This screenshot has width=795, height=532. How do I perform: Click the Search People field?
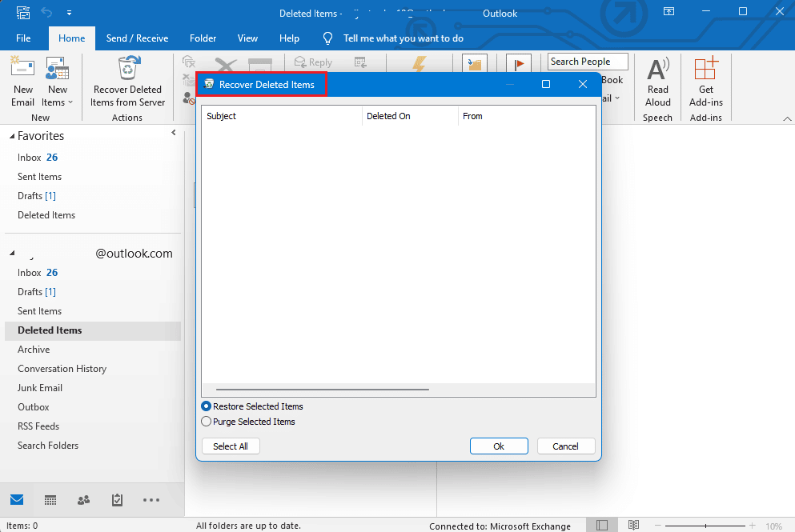(x=588, y=62)
